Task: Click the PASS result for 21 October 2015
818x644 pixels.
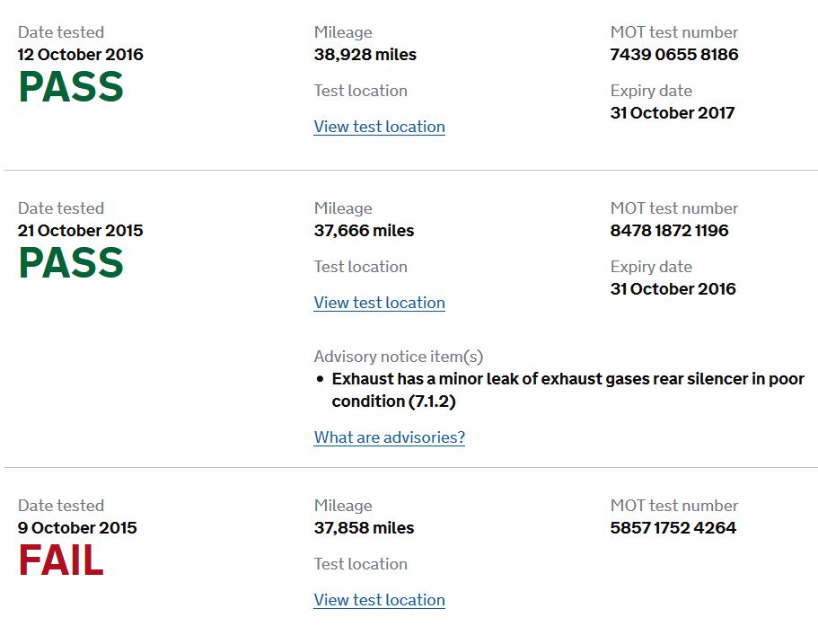Action: (71, 262)
